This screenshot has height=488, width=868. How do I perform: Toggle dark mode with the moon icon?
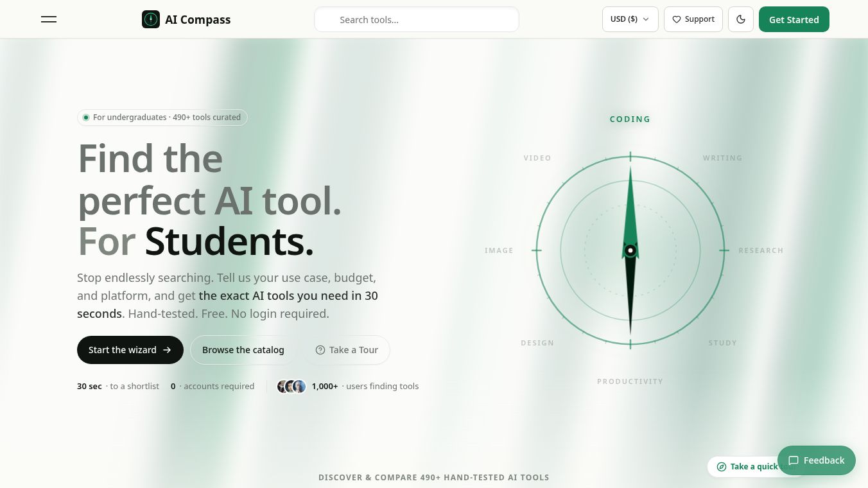click(x=741, y=19)
